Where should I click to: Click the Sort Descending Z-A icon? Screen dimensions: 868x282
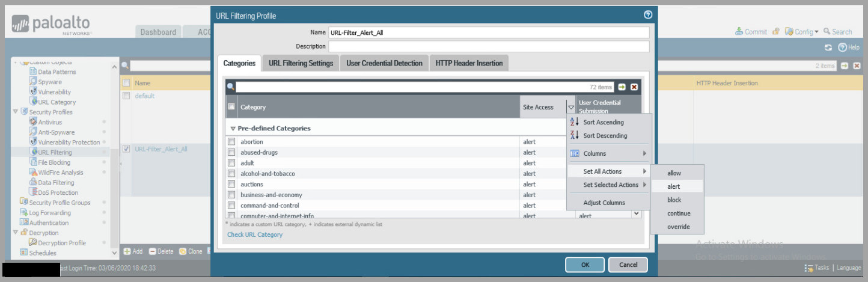click(x=574, y=135)
